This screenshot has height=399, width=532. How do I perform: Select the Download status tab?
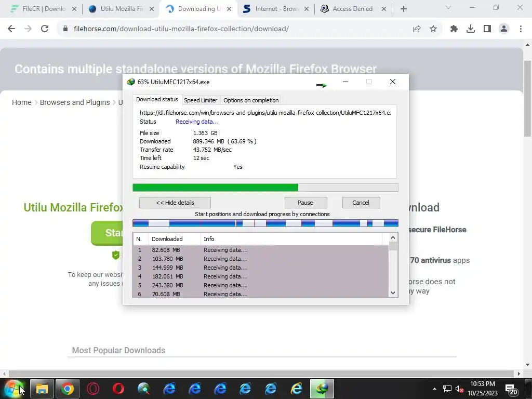[157, 99]
